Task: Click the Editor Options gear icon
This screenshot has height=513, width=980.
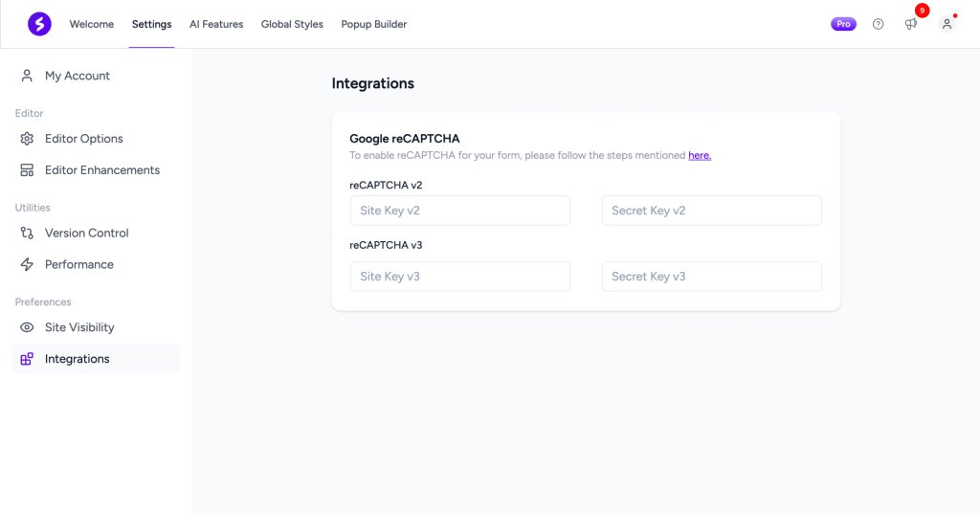Action: pos(27,139)
